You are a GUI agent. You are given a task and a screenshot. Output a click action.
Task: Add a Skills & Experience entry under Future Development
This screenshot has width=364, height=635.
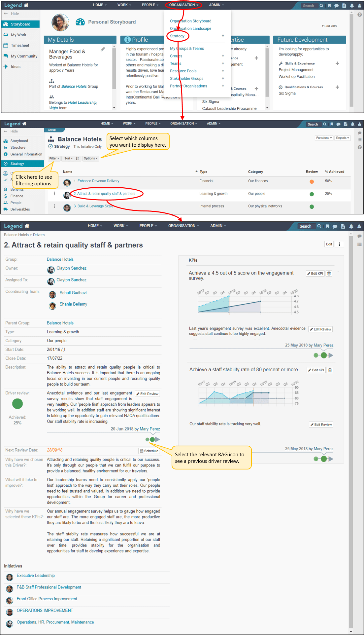[337, 63]
